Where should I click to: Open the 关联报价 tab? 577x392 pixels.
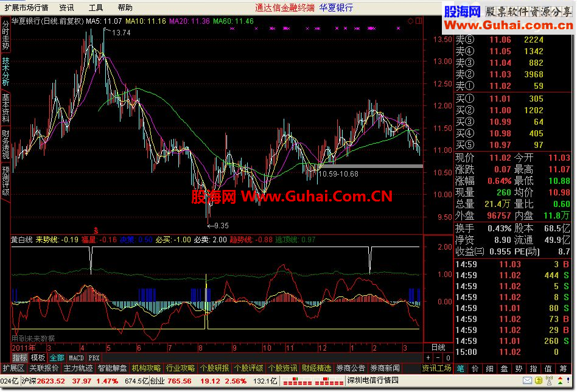pos(44,368)
